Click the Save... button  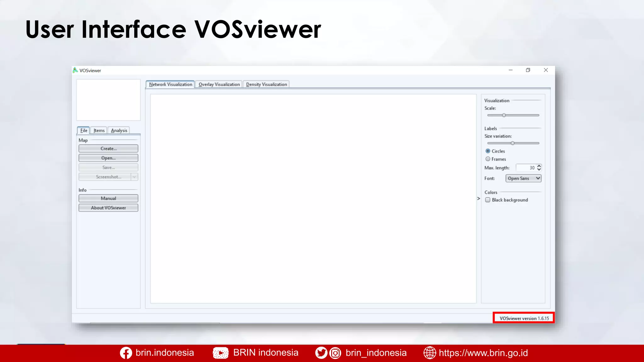pyautogui.click(x=108, y=167)
